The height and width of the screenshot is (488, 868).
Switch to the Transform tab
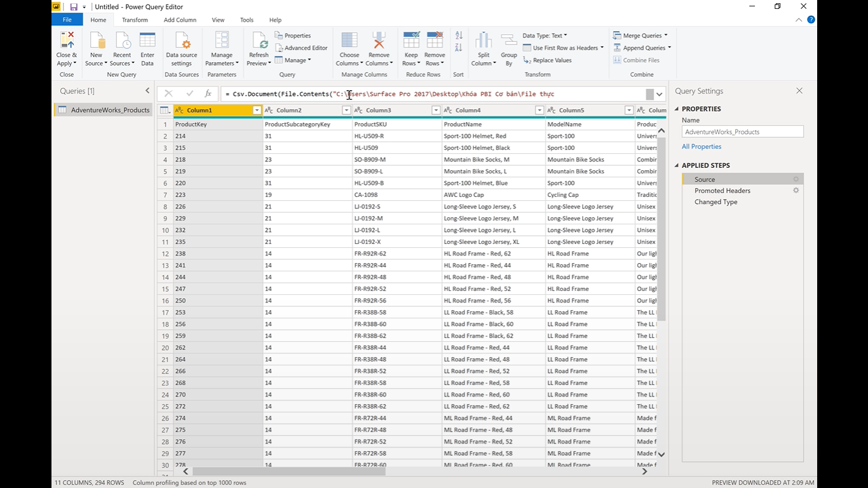[x=135, y=20]
